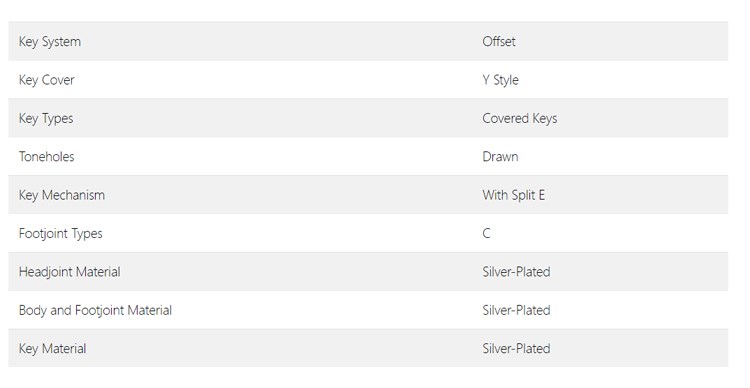Click the Toneholes row label
The height and width of the screenshot is (388, 750).
point(46,156)
